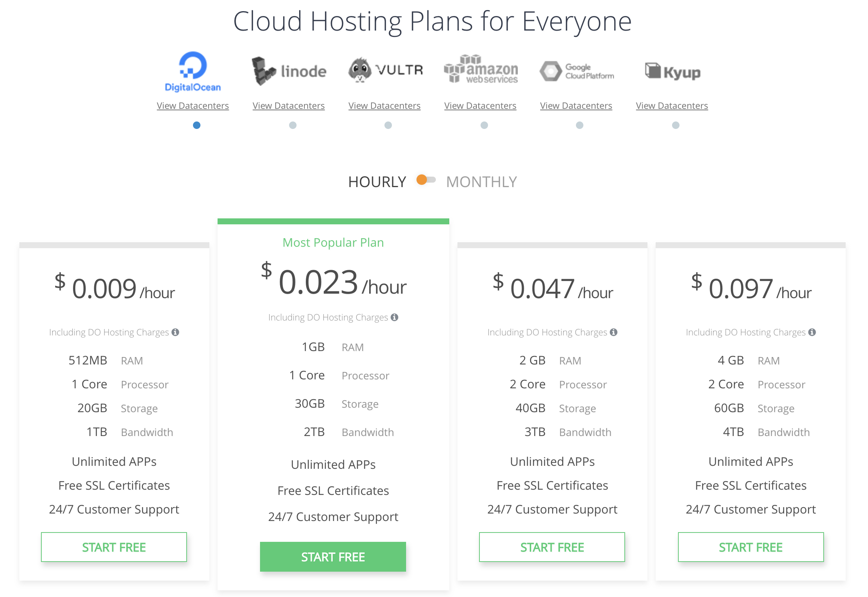Screen dimensions: 868x597
Task: Select the DigitalOcean provider logo
Action: pos(193,72)
